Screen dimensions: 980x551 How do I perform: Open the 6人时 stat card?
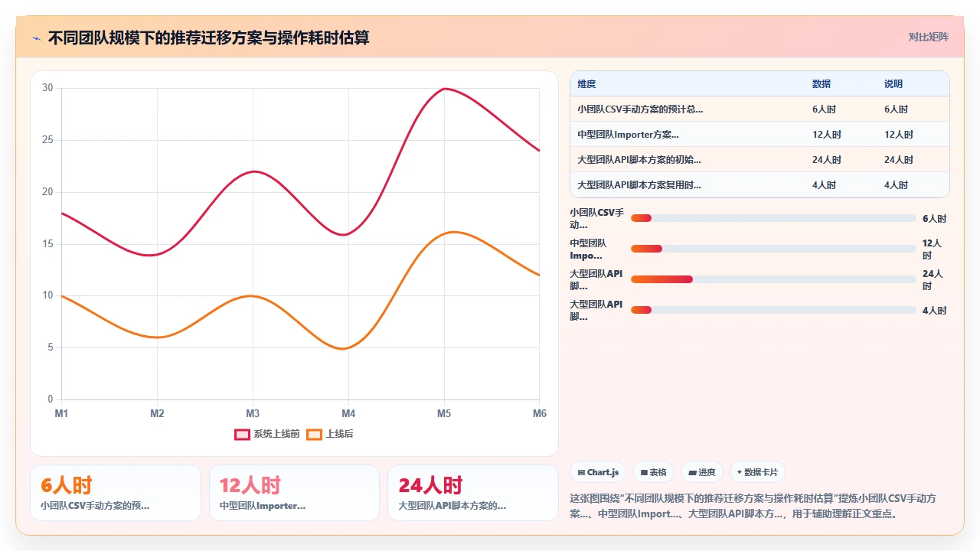[x=116, y=493]
